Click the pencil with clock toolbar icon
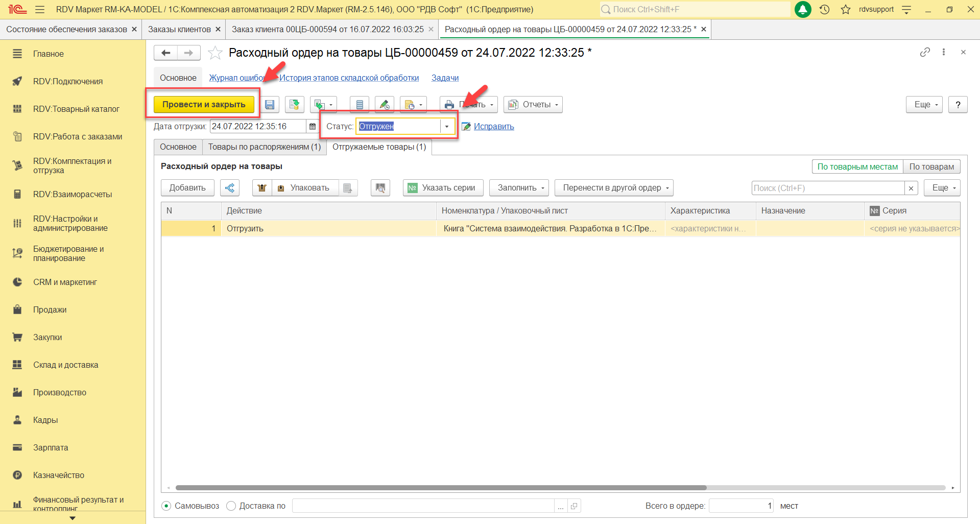 tap(385, 105)
